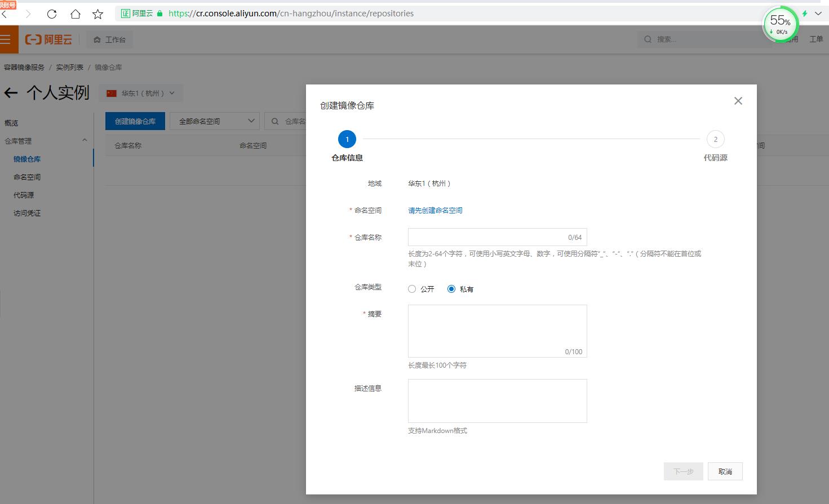Select 概览 in the sidebar
829x504 pixels.
coord(11,123)
